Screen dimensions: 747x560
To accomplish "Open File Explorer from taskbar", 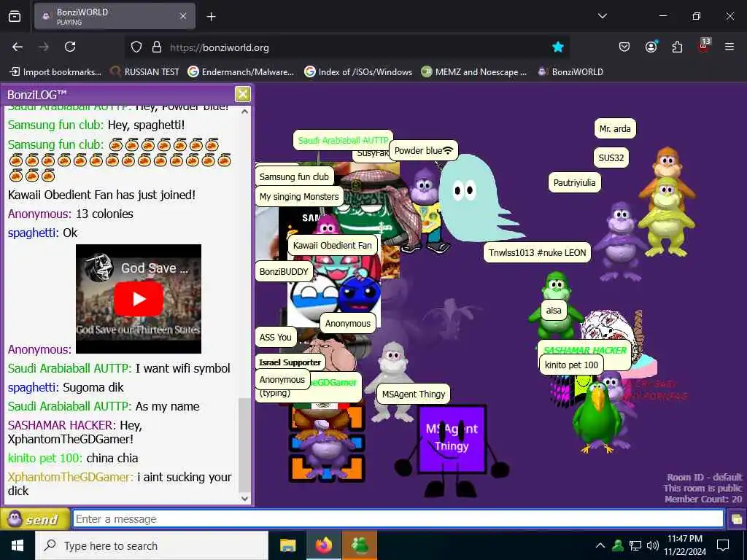I will (x=287, y=545).
